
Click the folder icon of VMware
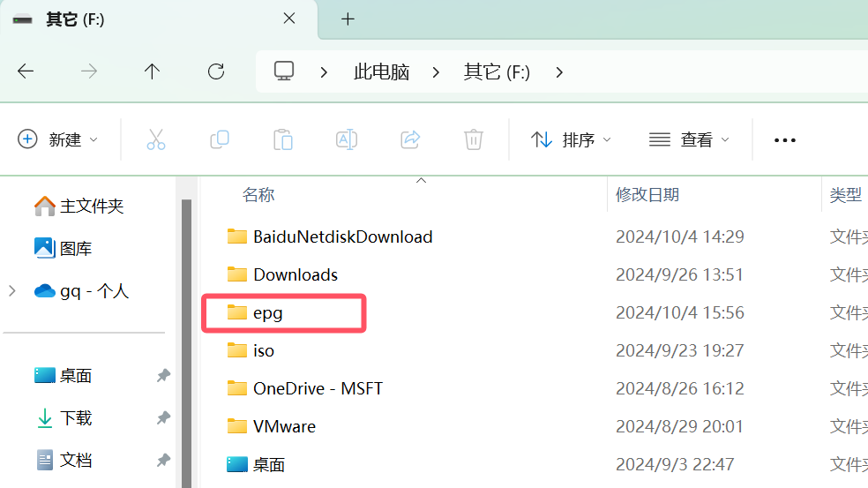coord(237,426)
